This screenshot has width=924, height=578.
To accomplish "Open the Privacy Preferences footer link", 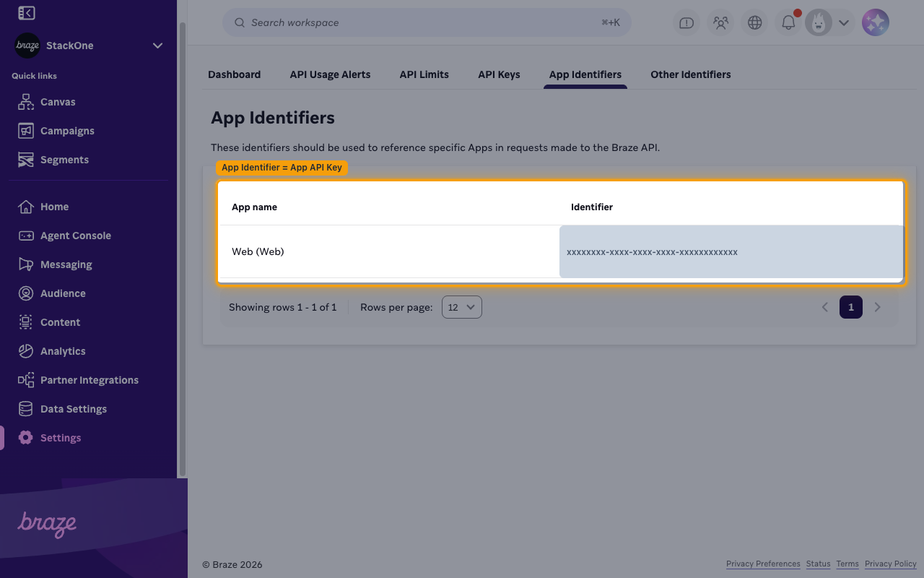I will tap(763, 564).
